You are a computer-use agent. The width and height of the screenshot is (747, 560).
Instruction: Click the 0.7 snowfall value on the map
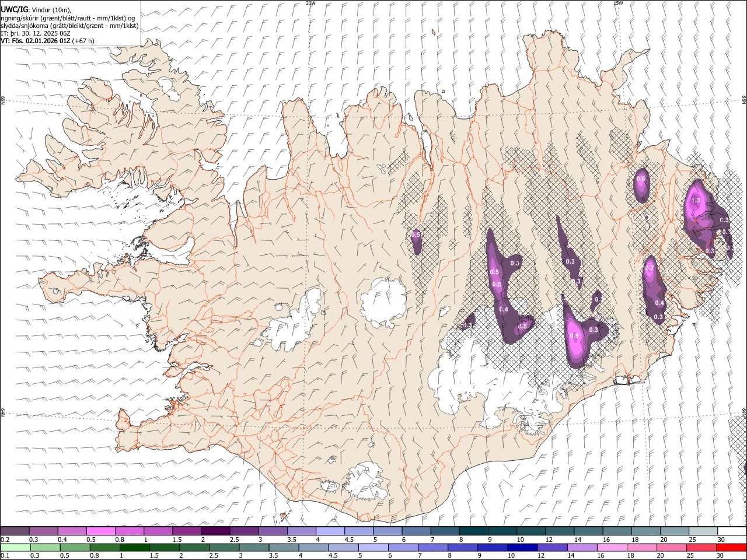[x=650, y=268]
